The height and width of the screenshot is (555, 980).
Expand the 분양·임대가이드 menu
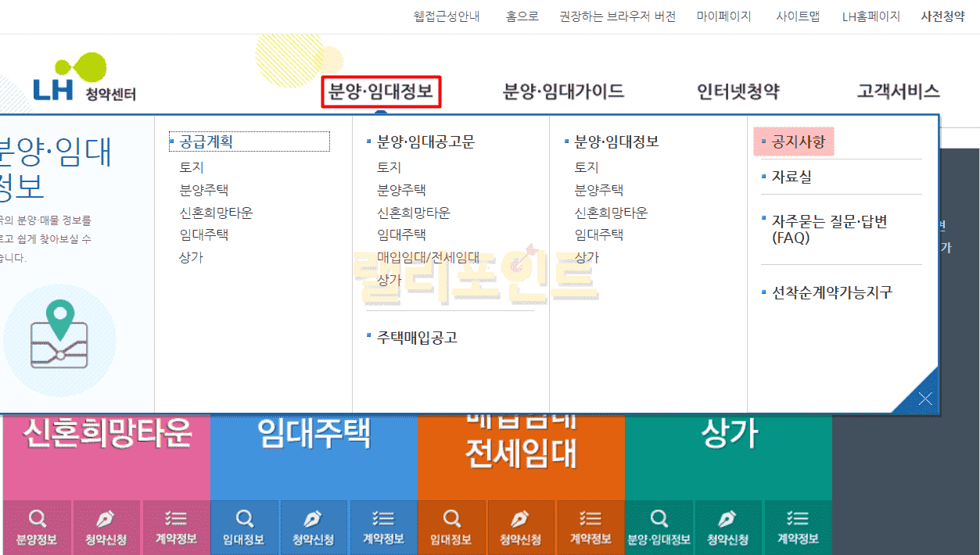click(563, 92)
